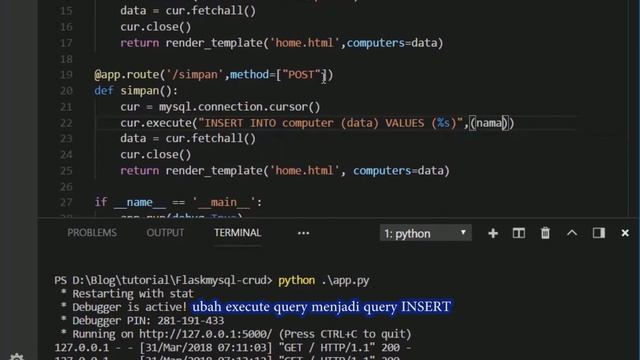Viewport: 640px width, 360px height.
Task: Switch to the PROBLEMS tab
Action: tap(92, 233)
